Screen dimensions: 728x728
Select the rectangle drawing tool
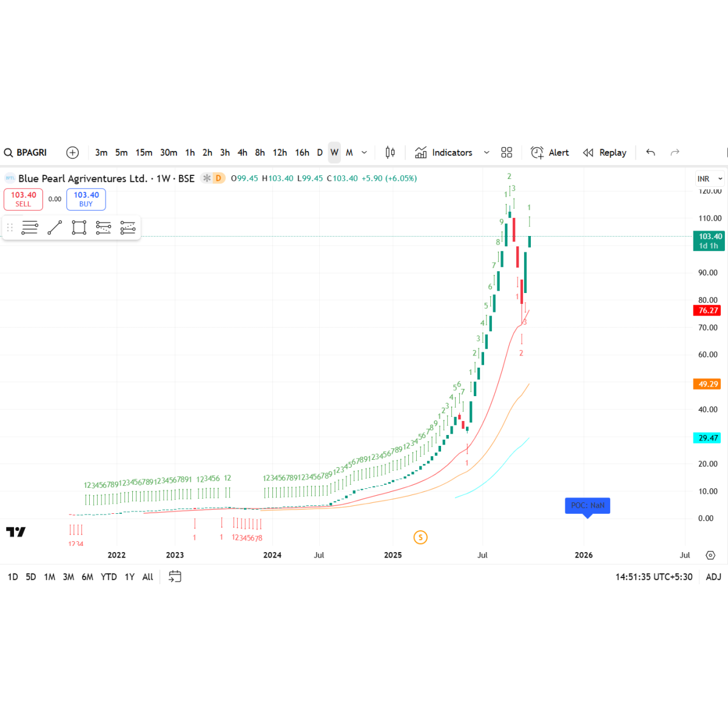tap(79, 227)
